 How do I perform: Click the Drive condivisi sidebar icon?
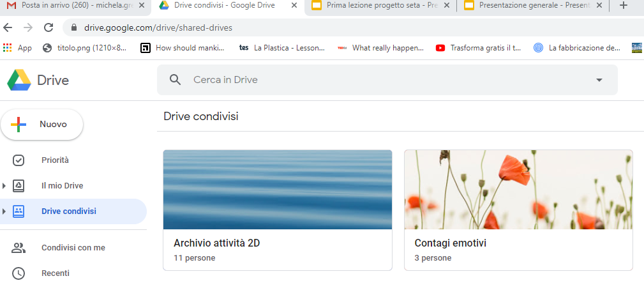[x=19, y=211]
